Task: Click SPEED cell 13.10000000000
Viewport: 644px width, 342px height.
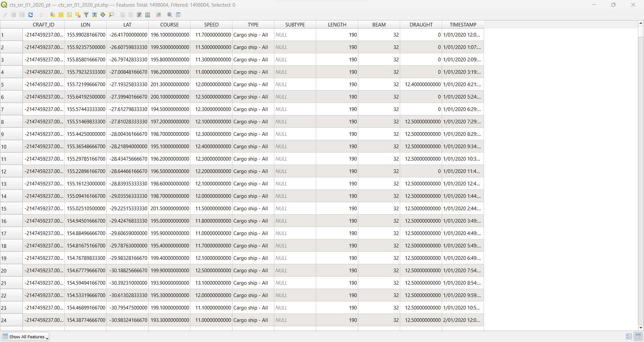Action: (x=211, y=283)
